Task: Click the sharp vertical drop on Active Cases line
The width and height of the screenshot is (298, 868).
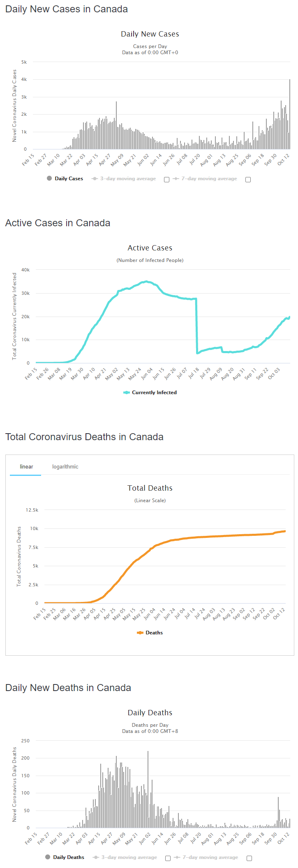Action: [x=197, y=324]
